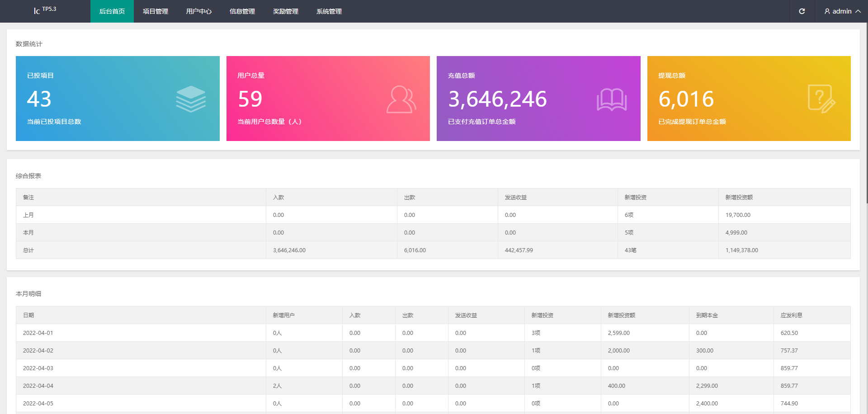The image size is (868, 414).
Task: Select the 2022-04-04 row date cell
Action: (x=38, y=386)
